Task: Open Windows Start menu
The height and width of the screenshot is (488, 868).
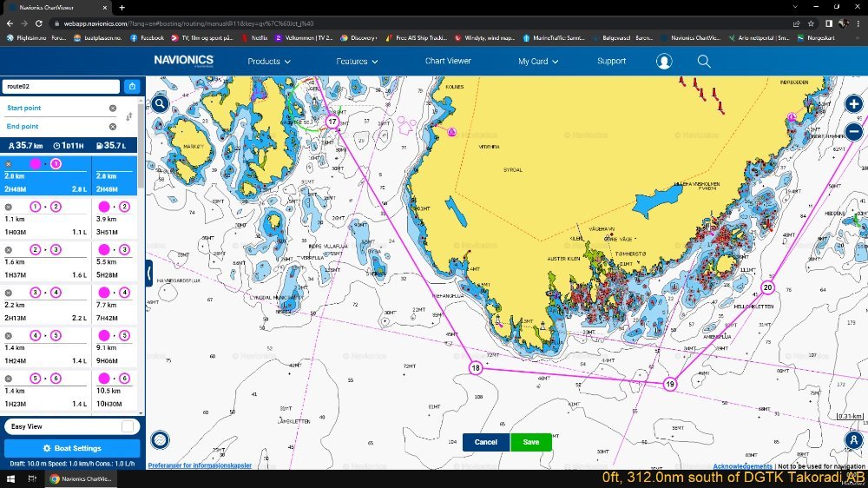Action: (x=10, y=478)
